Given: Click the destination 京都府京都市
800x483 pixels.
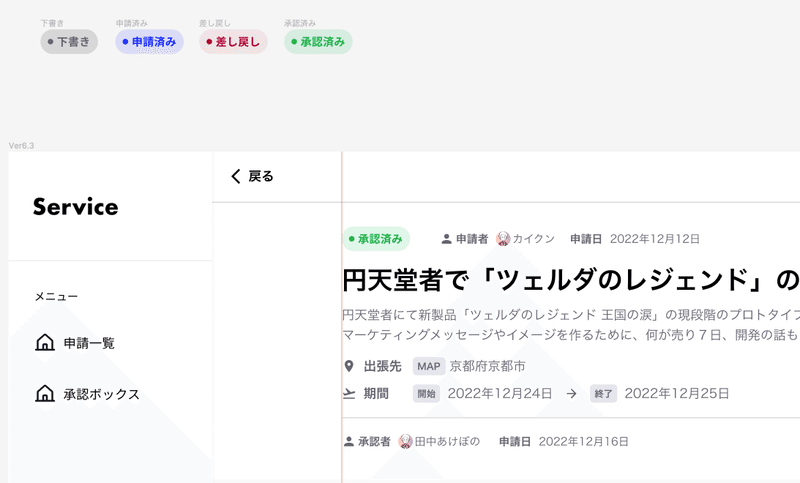Looking at the screenshot, I should (487, 366).
